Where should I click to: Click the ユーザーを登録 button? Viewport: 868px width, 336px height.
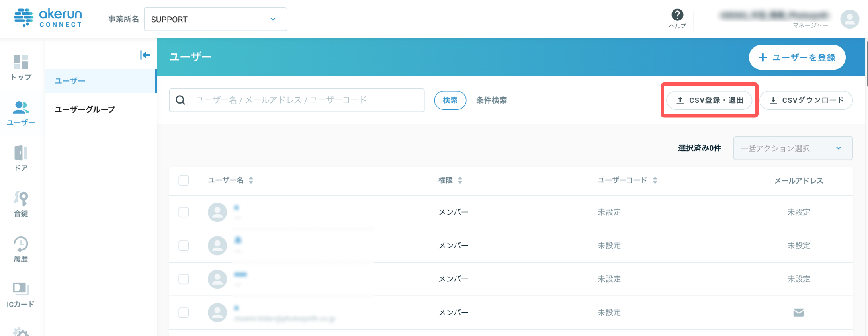coord(797,57)
